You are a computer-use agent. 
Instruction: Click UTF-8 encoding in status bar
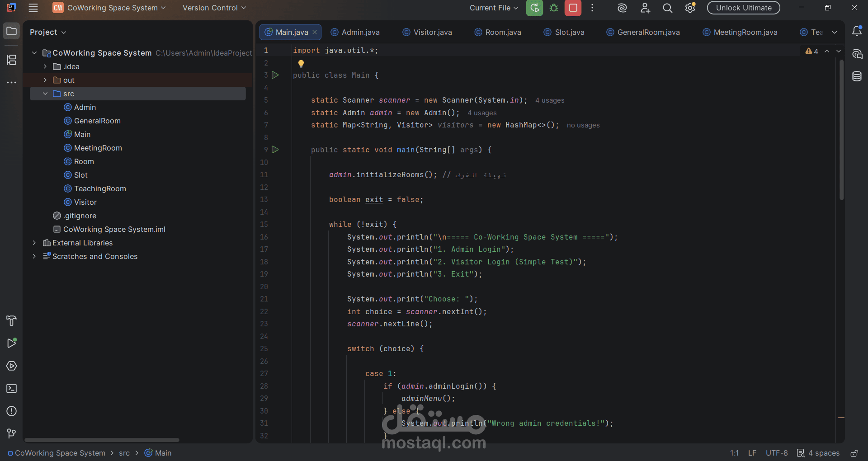pyautogui.click(x=777, y=453)
